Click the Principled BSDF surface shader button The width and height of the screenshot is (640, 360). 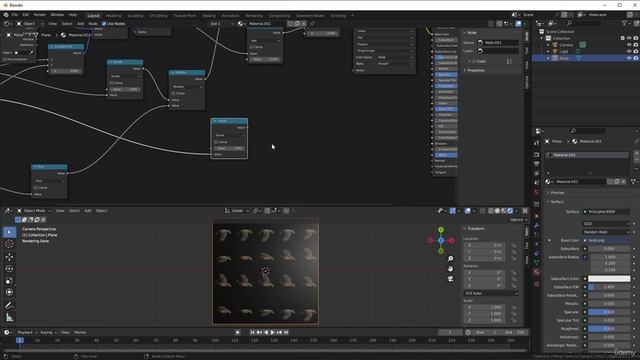607,211
